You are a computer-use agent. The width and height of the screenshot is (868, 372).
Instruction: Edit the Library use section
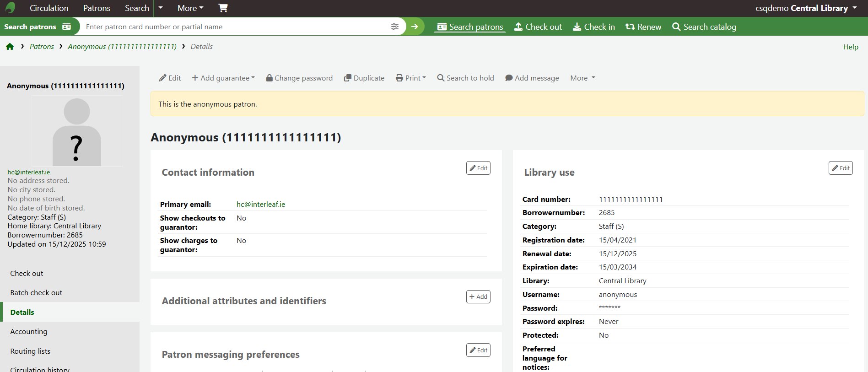tap(841, 168)
